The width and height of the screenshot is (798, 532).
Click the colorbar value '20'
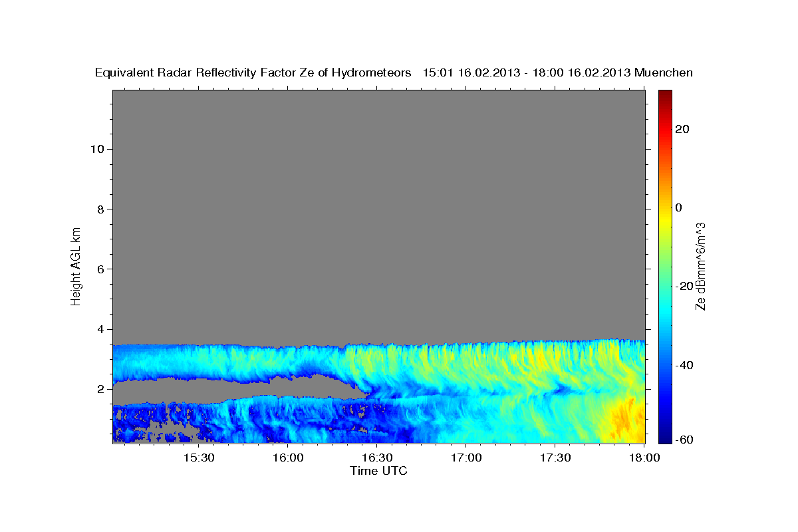(x=684, y=129)
